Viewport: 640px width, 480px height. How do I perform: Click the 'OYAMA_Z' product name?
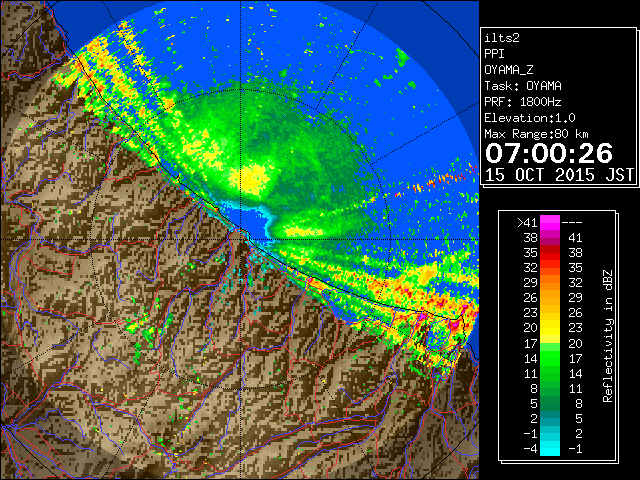point(509,70)
